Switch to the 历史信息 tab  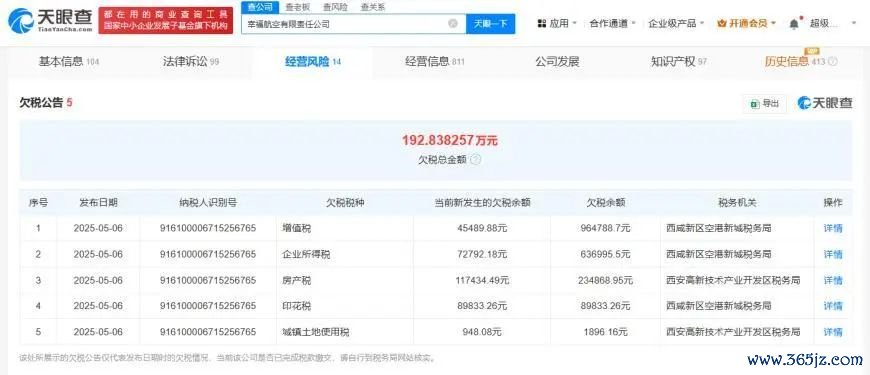795,62
